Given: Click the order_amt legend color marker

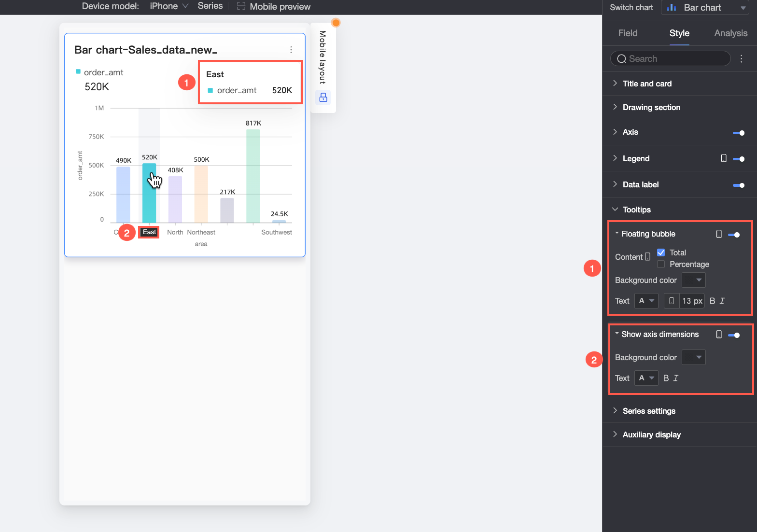Looking at the screenshot, I should pos(78,71).
